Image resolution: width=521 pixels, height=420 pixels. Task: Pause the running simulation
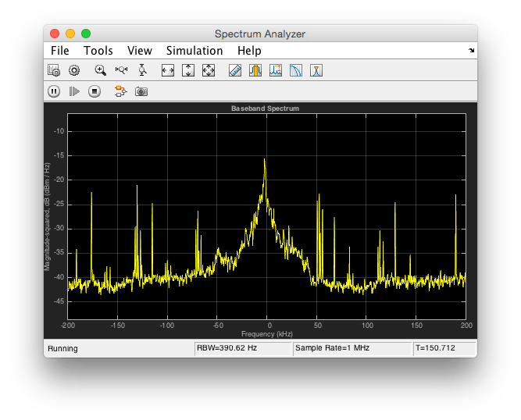[x=54, y=91]
